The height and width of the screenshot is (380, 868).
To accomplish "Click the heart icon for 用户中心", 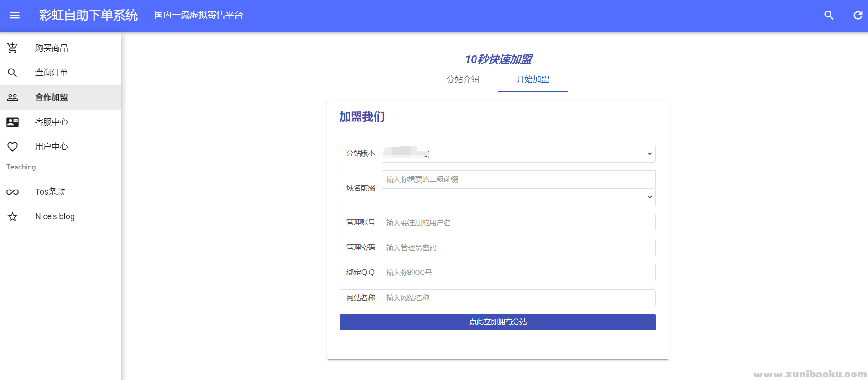I will point(13,147).
